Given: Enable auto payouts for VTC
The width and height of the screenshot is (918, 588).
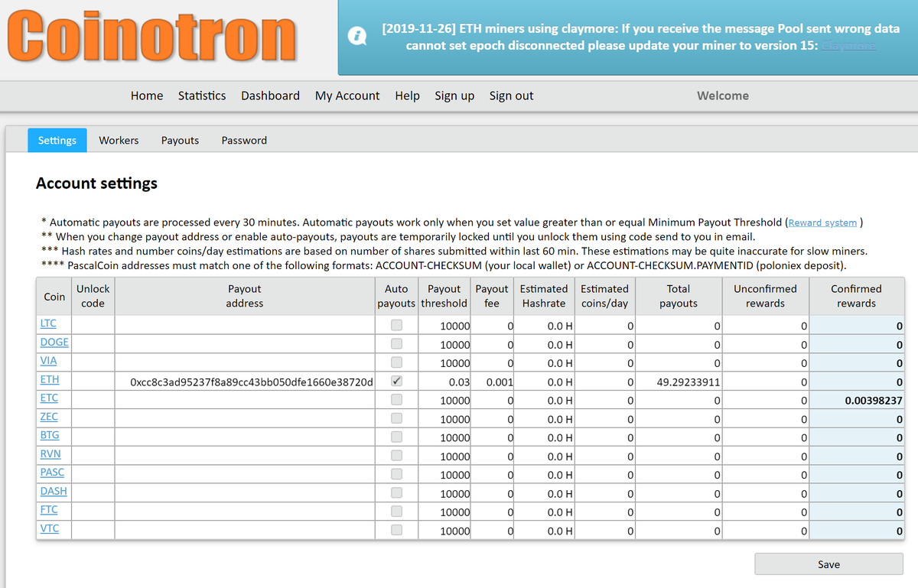Looking at the screenshot, I should 396,529.
